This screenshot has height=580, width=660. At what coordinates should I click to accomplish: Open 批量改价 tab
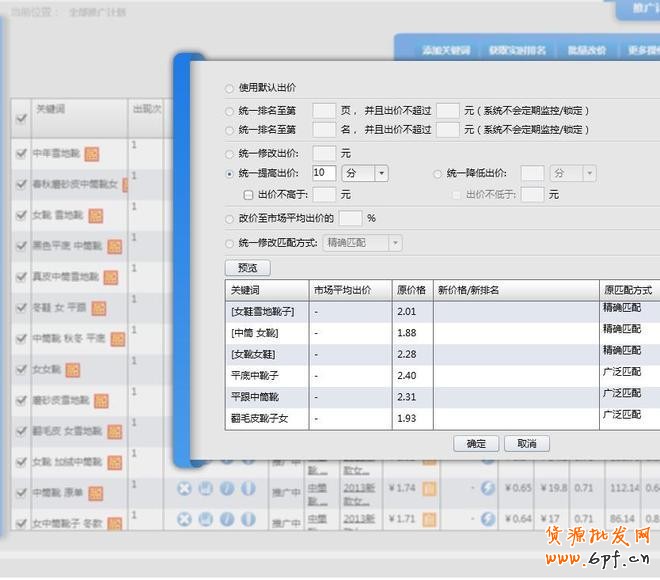coord(586,50)
